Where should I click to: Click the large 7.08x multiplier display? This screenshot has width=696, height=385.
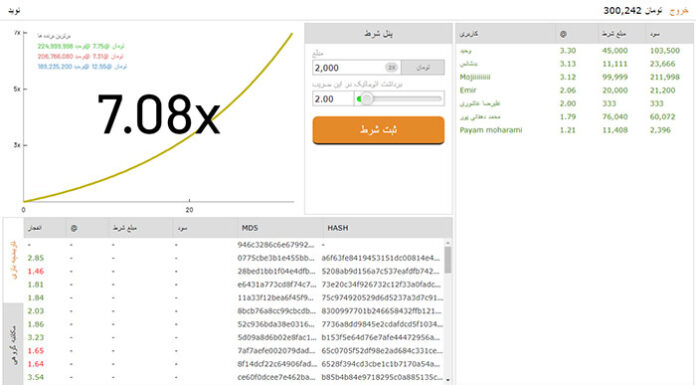coord(158,114)
